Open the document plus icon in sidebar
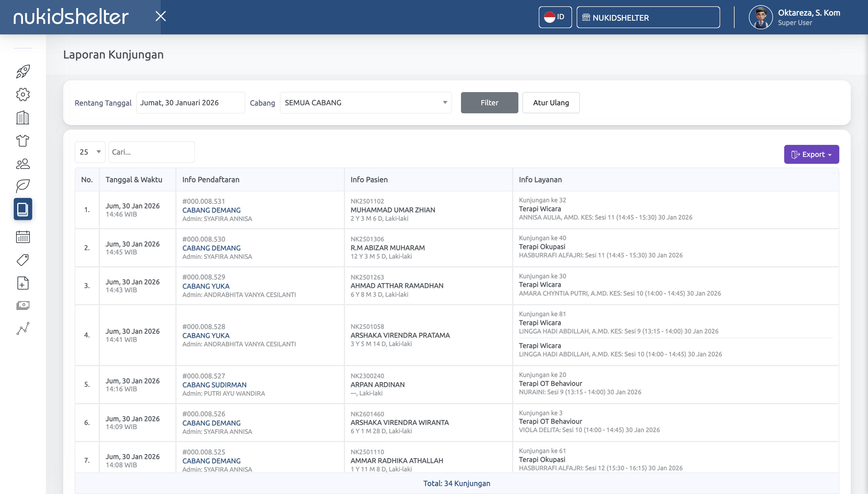This screenshot has width=868, height=494. pyautogui.click(x=23, y=283)
